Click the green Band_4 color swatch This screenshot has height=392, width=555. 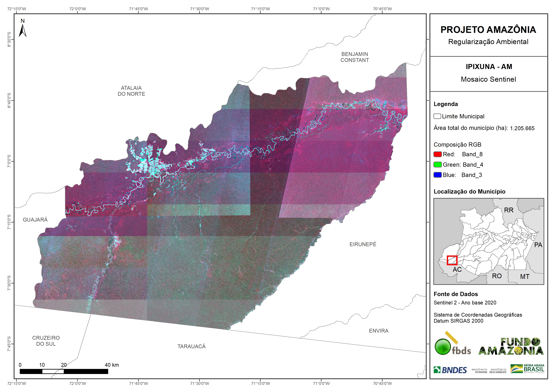437,165
